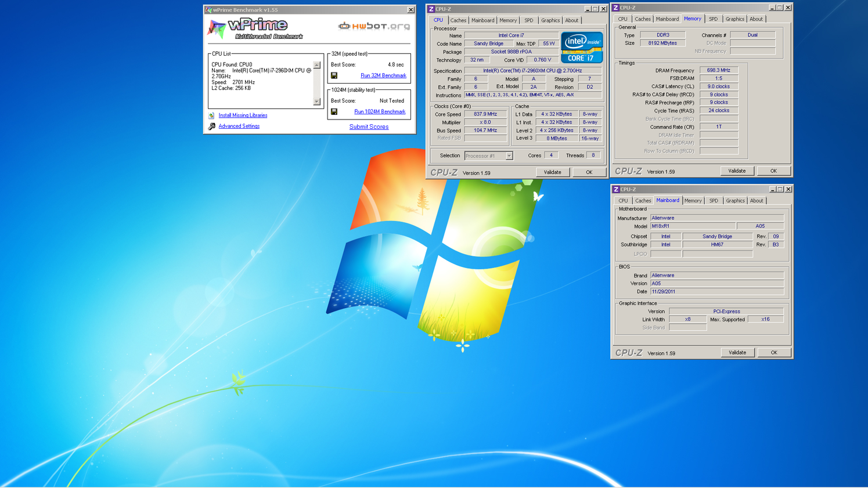
Task: Select About tab in the Memory window
Action: pos(756,19)
